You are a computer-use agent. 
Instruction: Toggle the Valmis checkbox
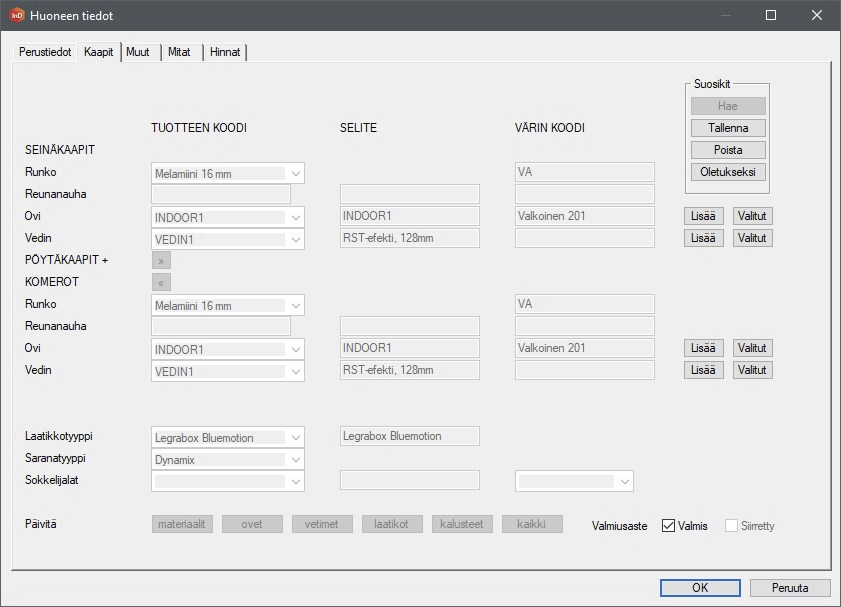point(669,526)
